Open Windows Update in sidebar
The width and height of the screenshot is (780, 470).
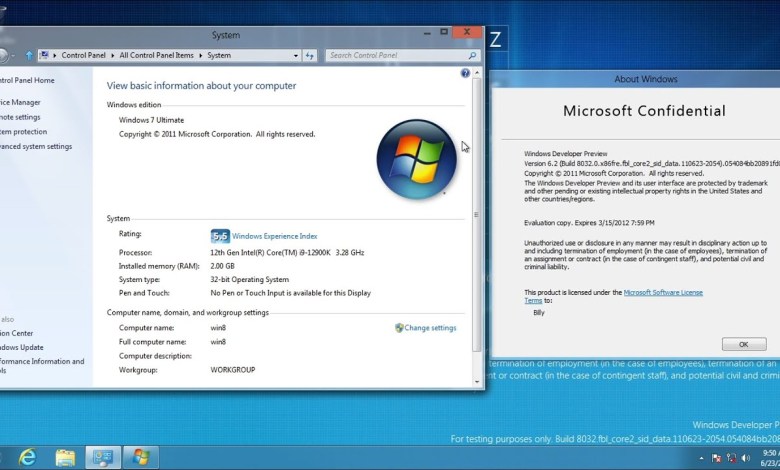click(21, 347)
